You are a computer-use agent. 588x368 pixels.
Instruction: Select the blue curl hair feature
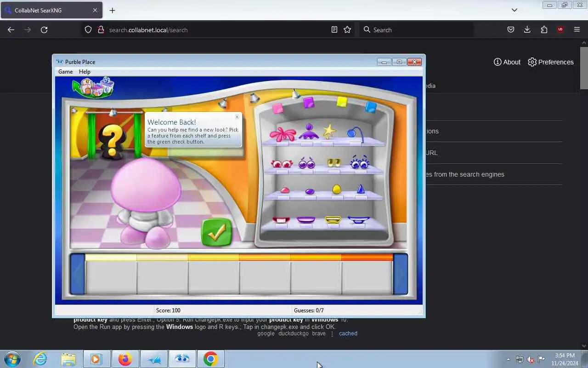[356, 134]
